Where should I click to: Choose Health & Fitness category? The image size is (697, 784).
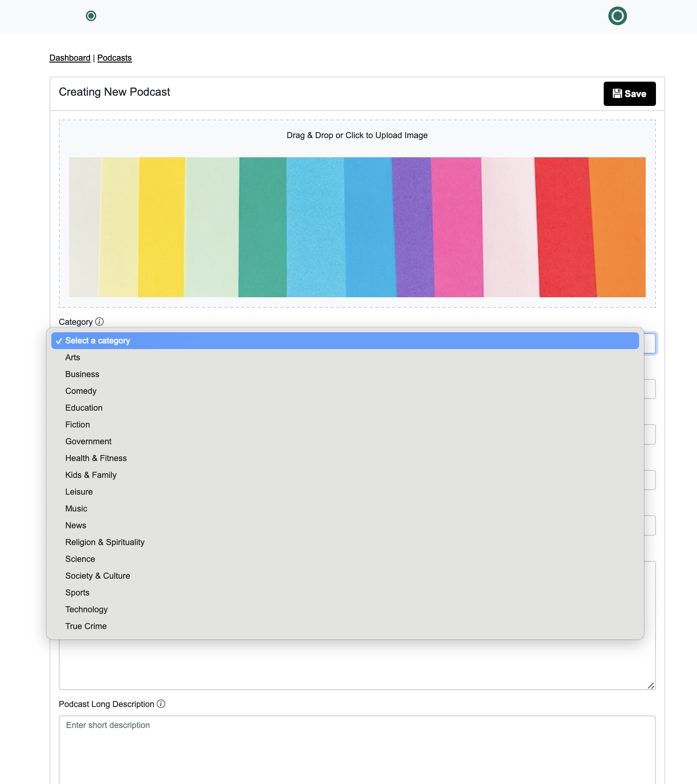[x=345, y=458]
